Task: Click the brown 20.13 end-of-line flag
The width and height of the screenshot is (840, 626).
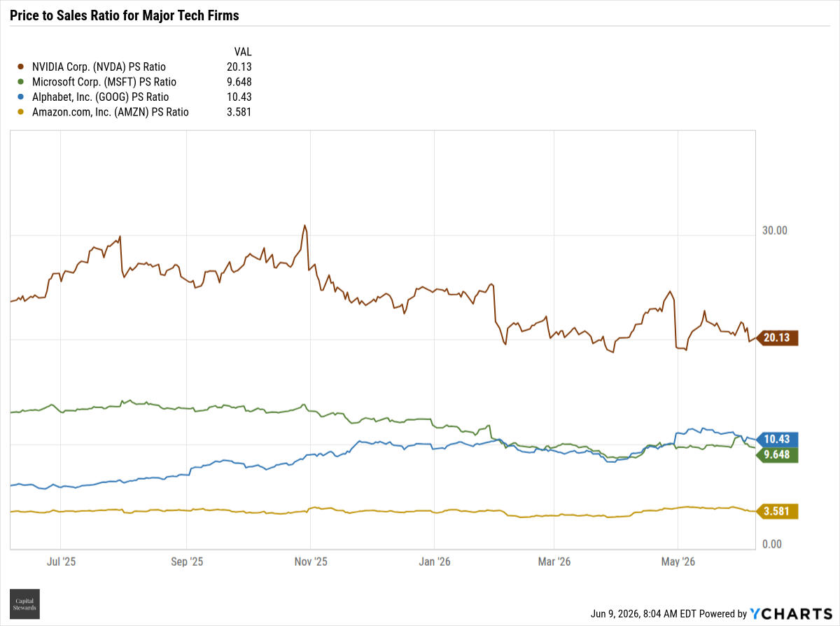Action: pos(777,338)
